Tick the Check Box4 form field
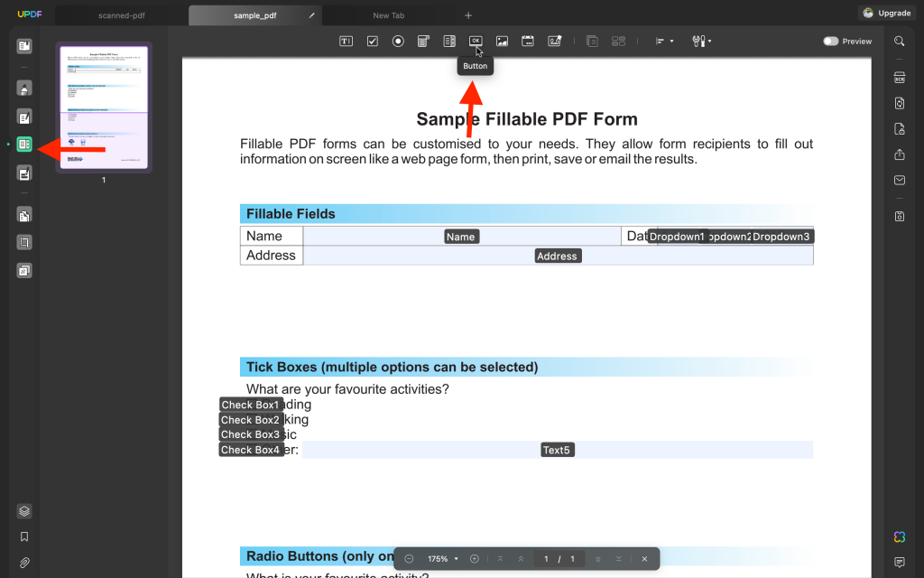The image size is (924, 578). point(250,449)
